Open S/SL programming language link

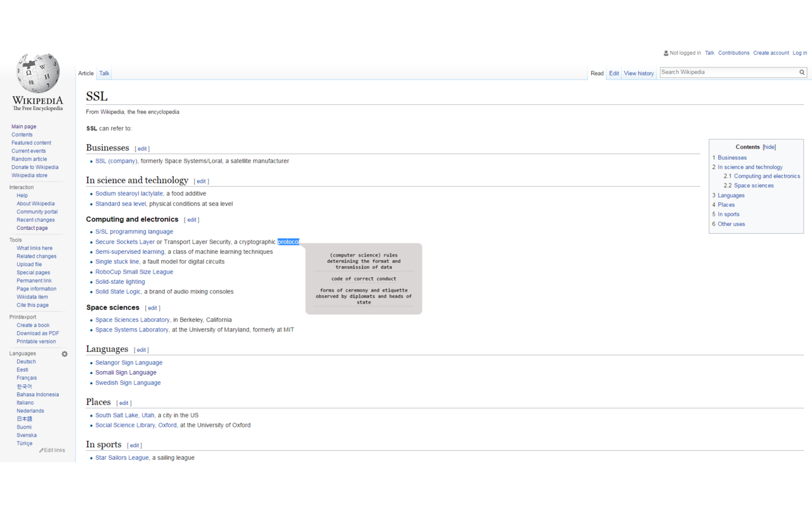[x=134, y=232]
